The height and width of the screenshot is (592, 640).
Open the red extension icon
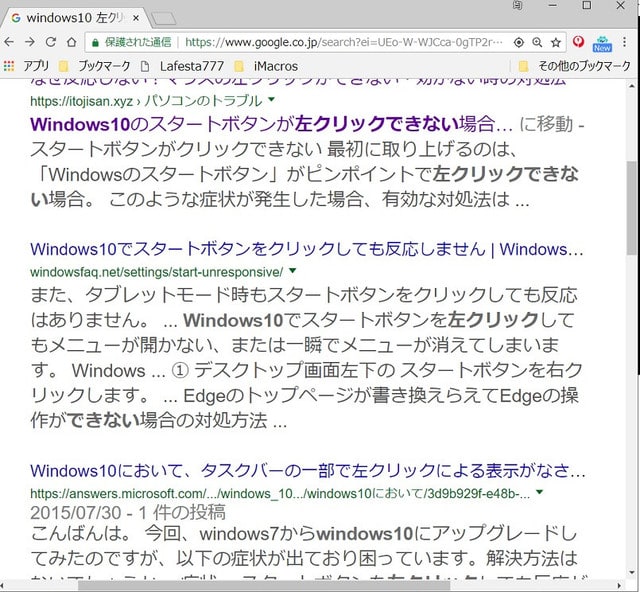click(578, 42)
